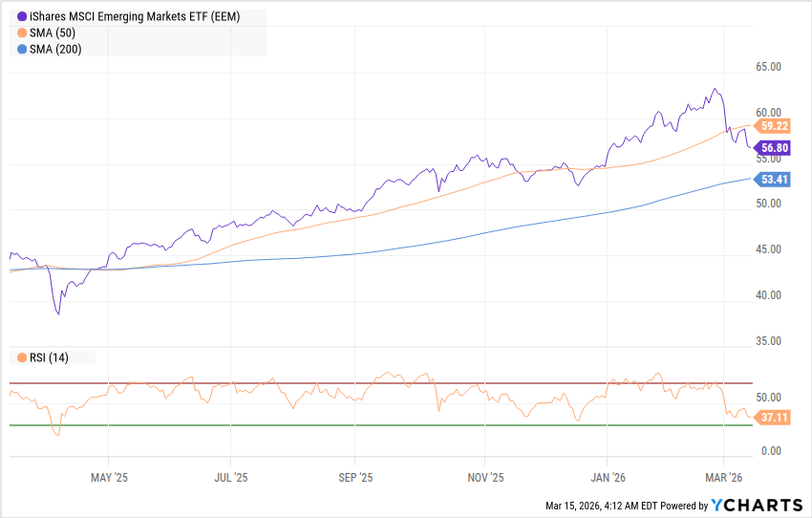Screen dimensions: 812x518
Task: Click the 56.80 EEM price tag
Action: (x=772, y=148)
